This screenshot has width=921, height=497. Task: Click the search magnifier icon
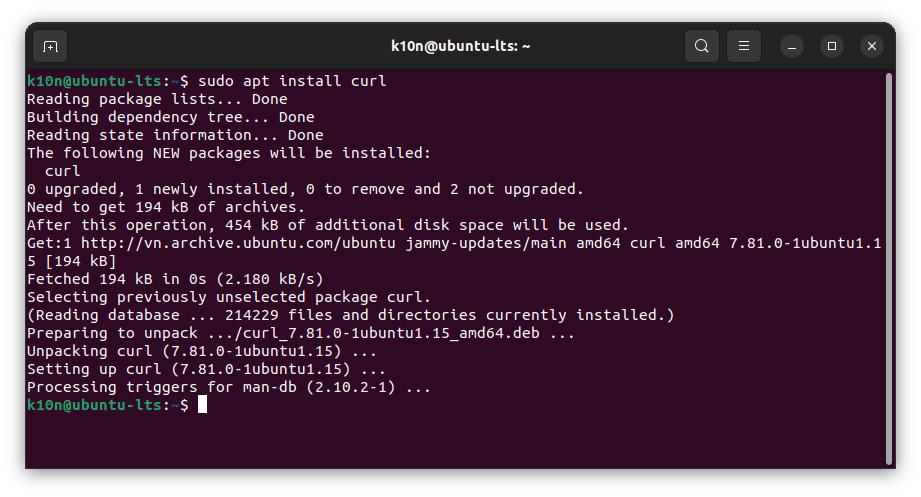pos(702,46)
